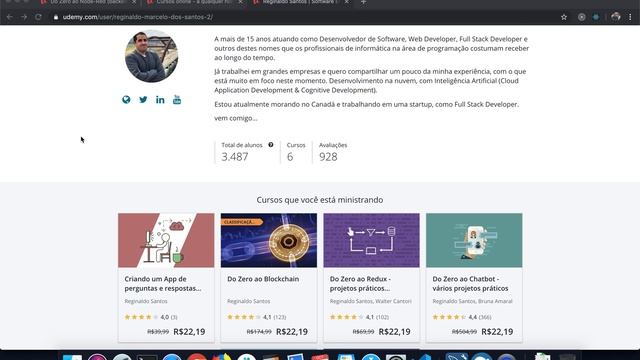The width and height of the screenshot is (640, 360).
Task: Click the 928 Avaliações value
Action: tap(328, 157)
